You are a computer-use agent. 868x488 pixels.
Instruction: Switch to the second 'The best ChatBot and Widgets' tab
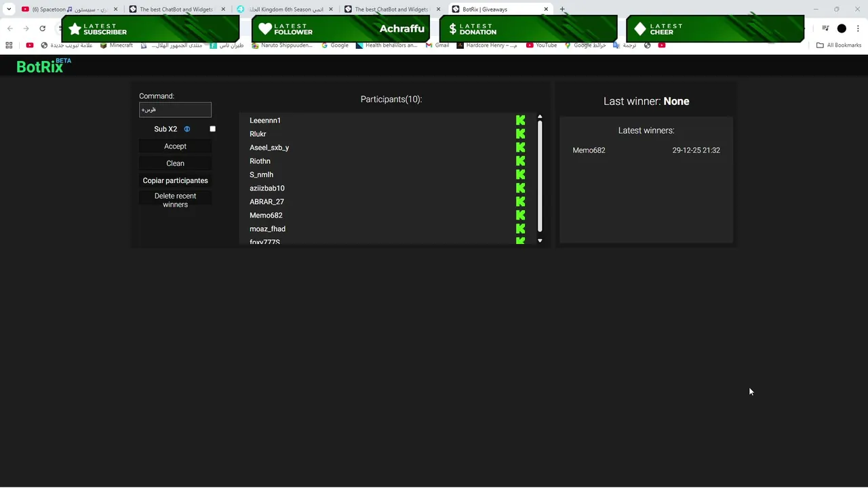[392, 9]
